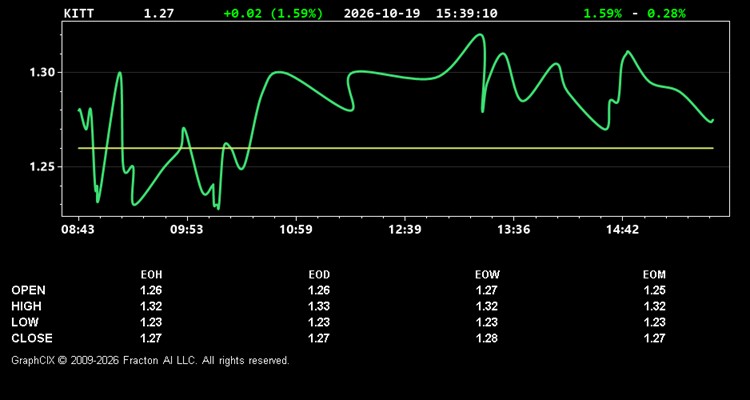Click the GraphCIX Fracton AI copyright text

(150, 360)
